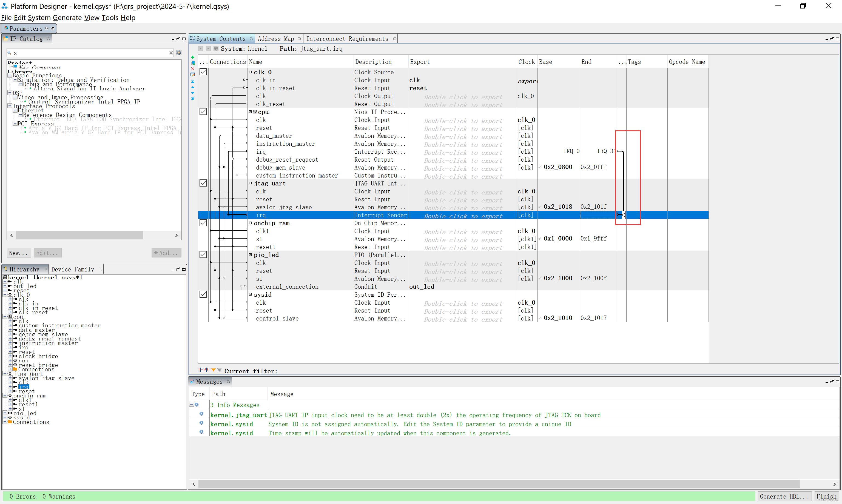
Task: Click the move up arrow icon
Action: pyautogui.click(x=193, y=87)
